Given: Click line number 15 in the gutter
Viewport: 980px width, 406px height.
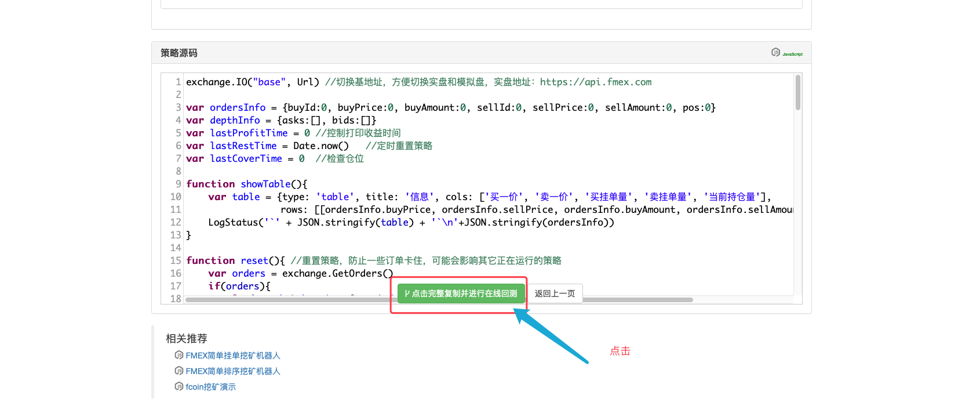Looking at the screenshot, I should 176,260.
